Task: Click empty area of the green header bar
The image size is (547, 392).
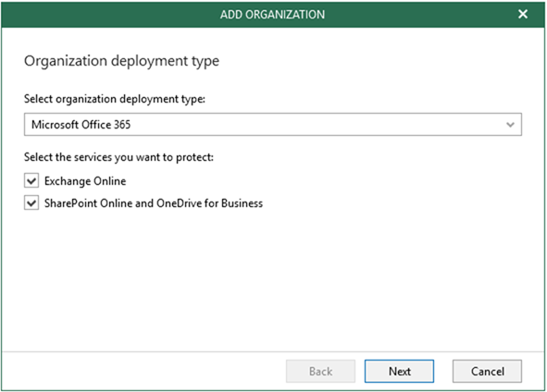Action: coord(105,14)
